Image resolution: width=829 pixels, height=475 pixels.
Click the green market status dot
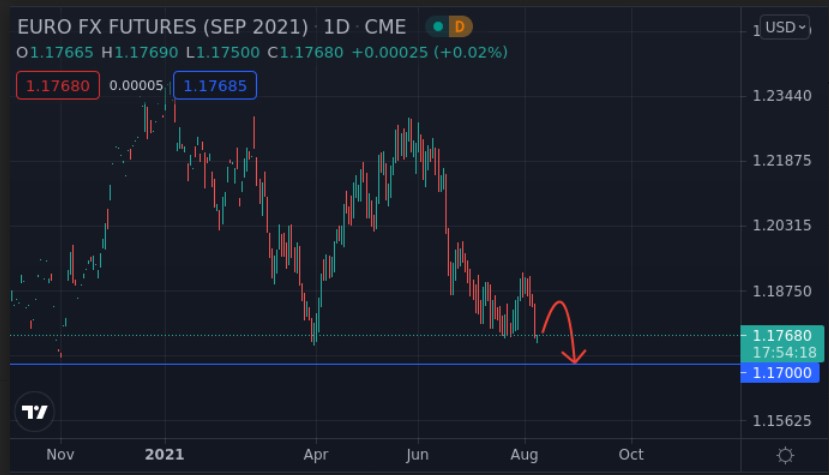click(x=437, y=25)
